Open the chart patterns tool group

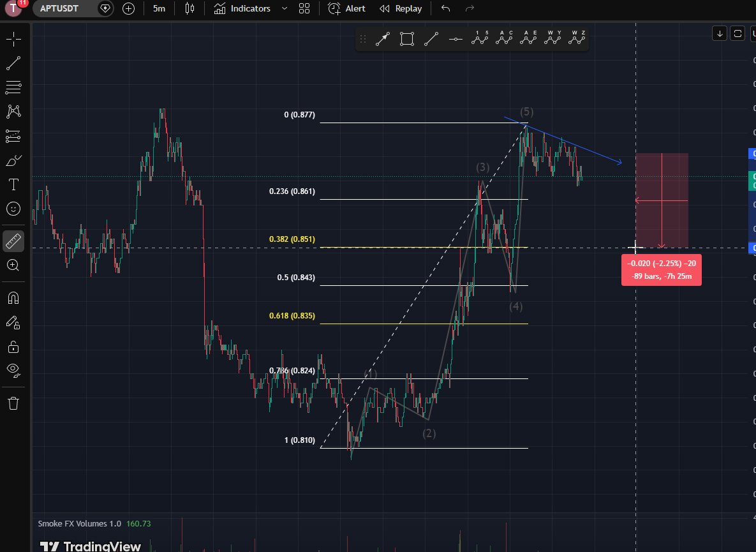[13, 112]
